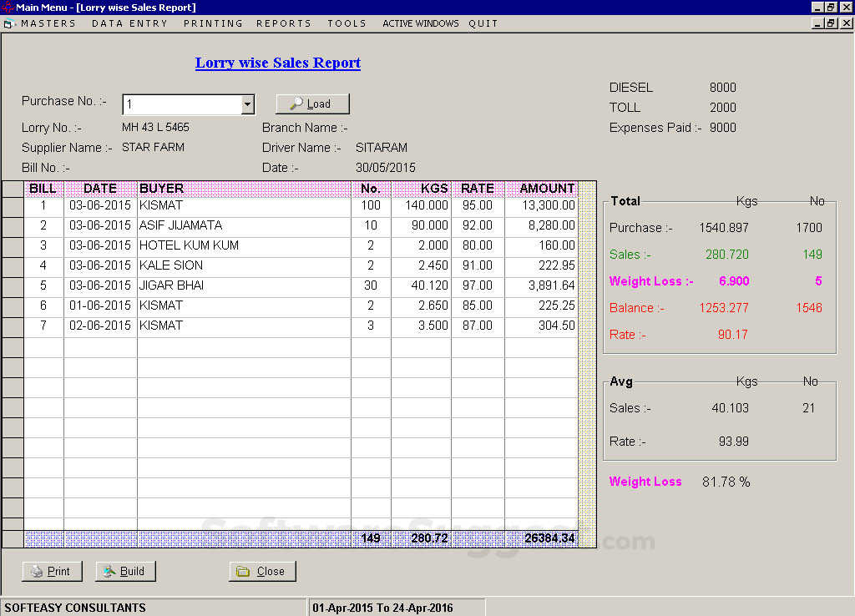Open the ACTIVE WINDOWS menu

(421, 23)
